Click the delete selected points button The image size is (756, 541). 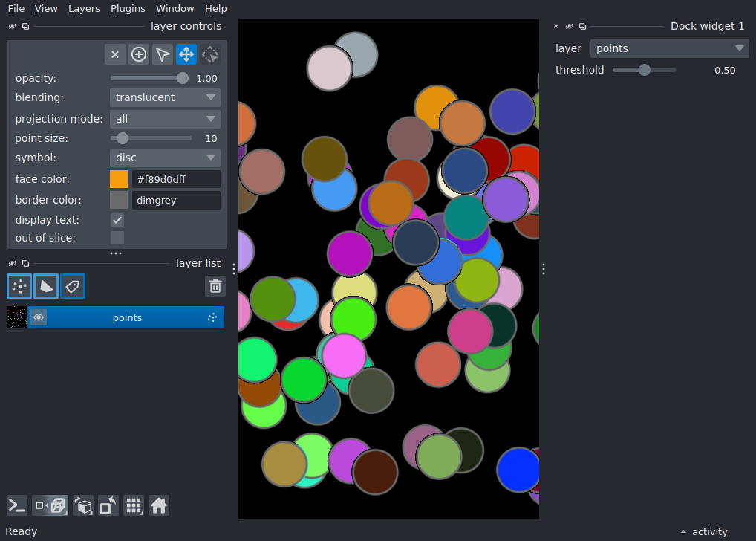click(x=115, y=54)
